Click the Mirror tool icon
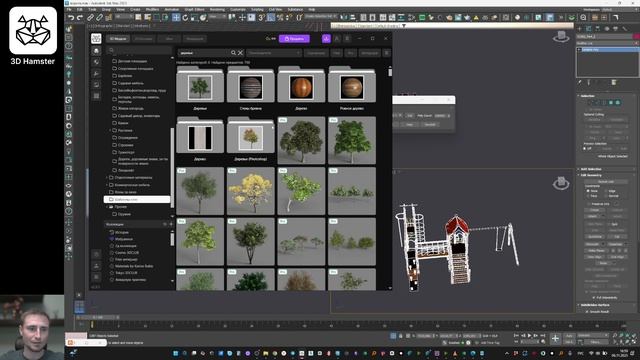This screenshot has height=360, width=640. pyautogui.click(x=344, y=17)
